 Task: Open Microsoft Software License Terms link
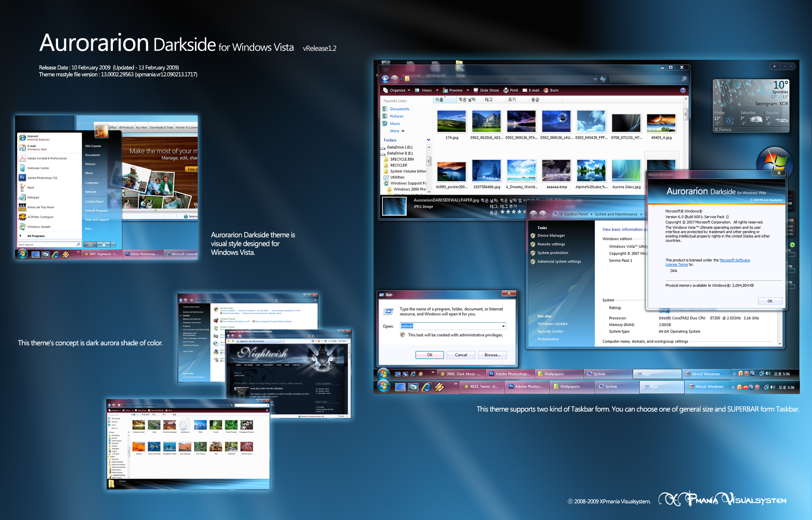tap(707, 262)
